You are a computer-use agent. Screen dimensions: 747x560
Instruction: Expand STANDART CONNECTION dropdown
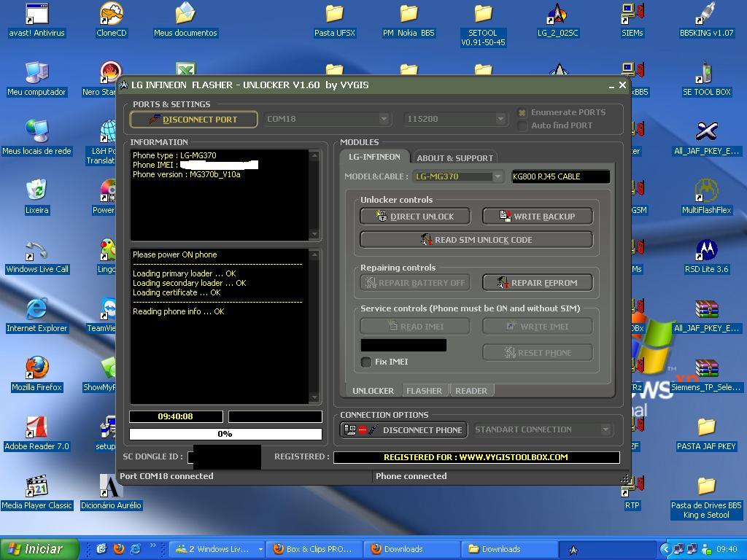(605, 429)
